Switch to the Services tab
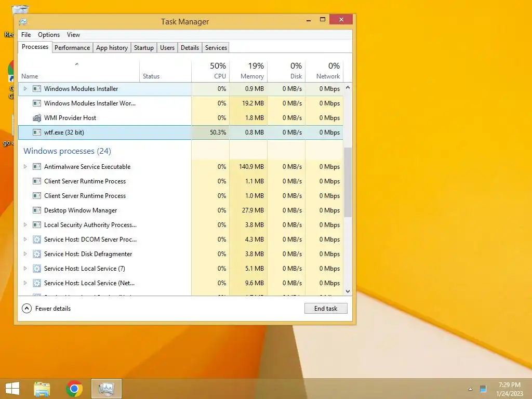 click(x=216, y=48)
